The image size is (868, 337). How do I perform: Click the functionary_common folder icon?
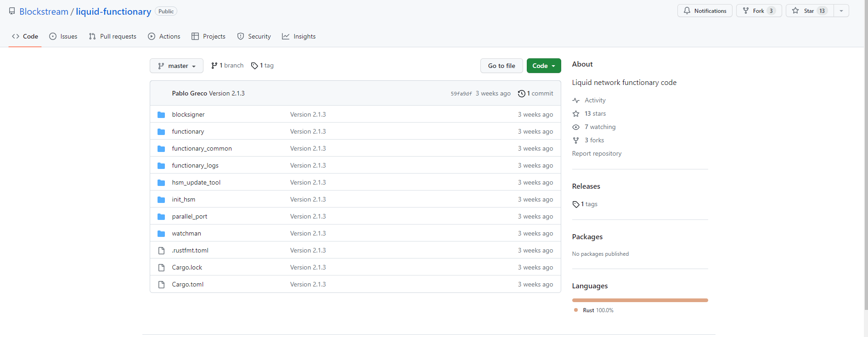(161, 149)
